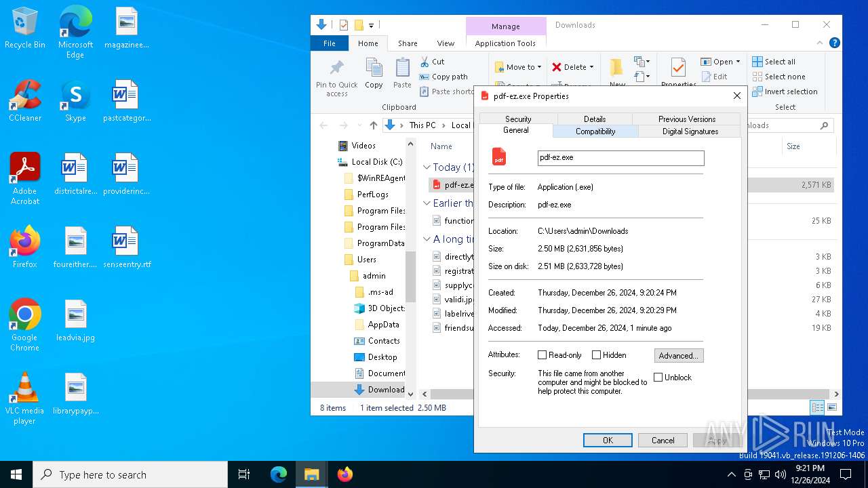Click Copy path in the ribbon

pos(443,77)
